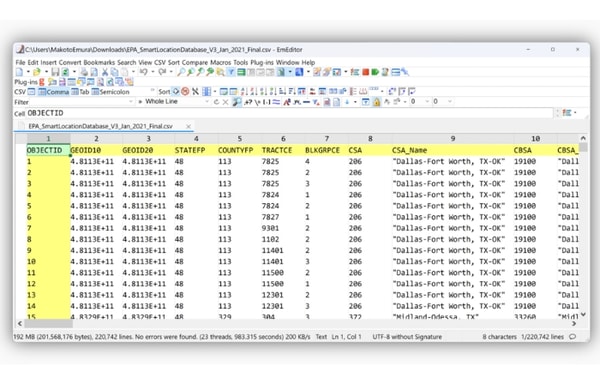Select column 9 header
The height and width of the screenshot is (384, 600).
(452, 139)
